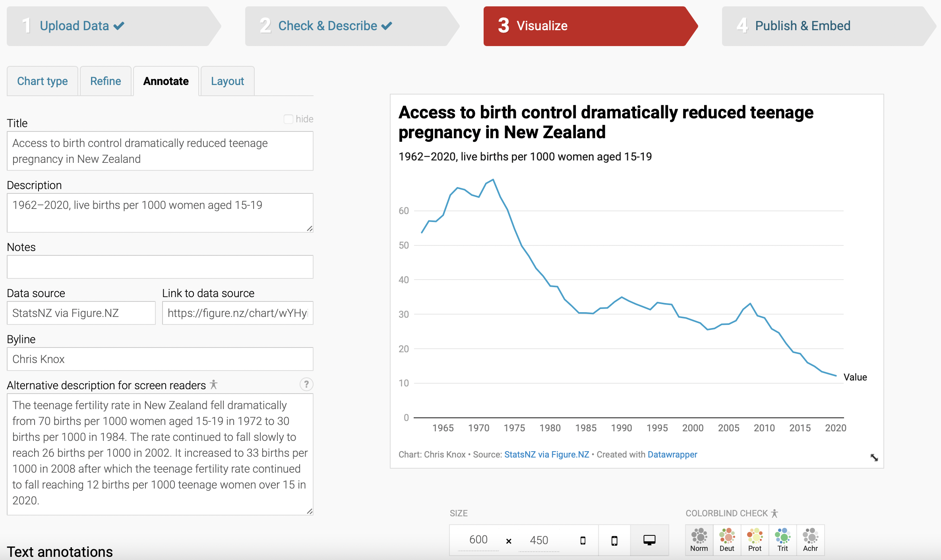The width and height of the screenshot is (941, 560).
Task: Switch to the Refine tab
Action: pos(105,80)
